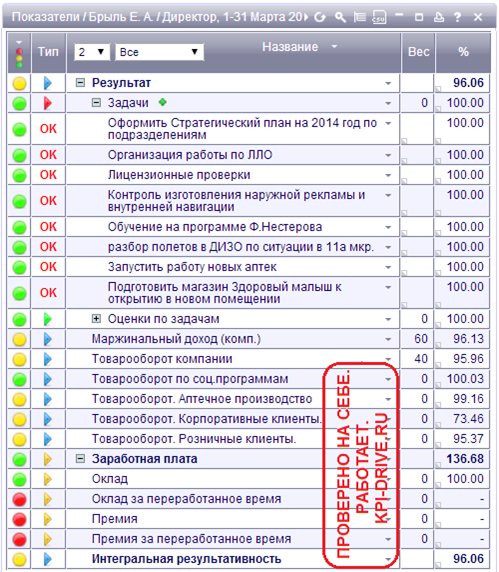Click the print icon in title bar
Viewport: 499px width, 572px height.
coord(439,17)
